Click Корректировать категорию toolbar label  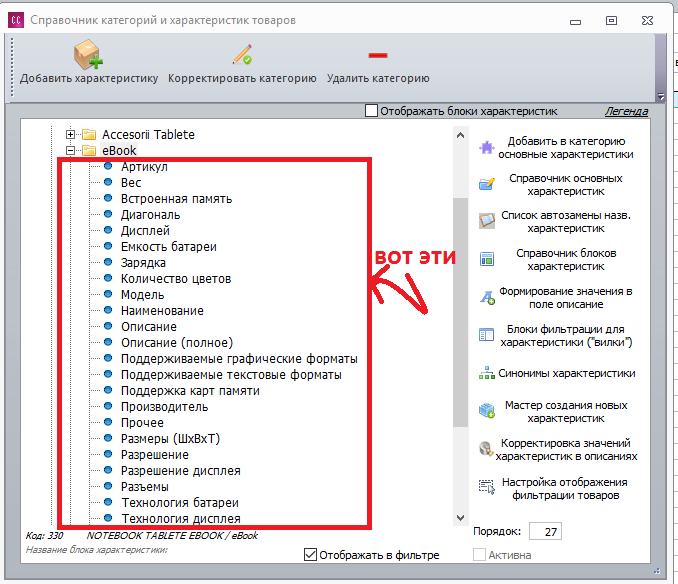click(242, 78)
